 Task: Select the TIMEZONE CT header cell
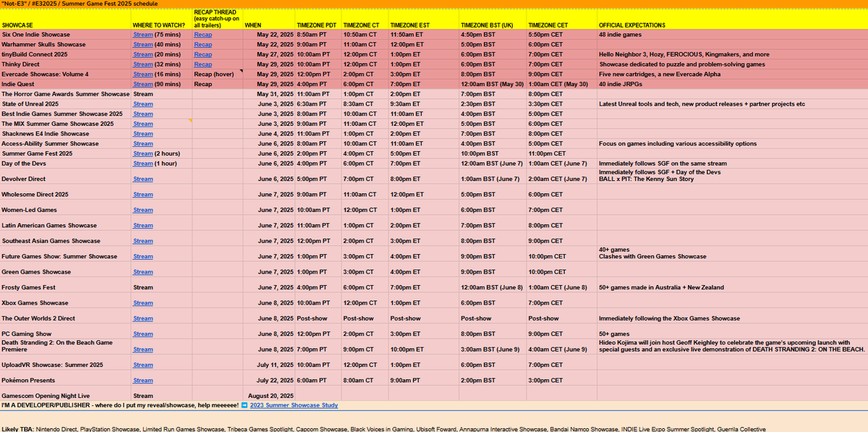point(364,20)
